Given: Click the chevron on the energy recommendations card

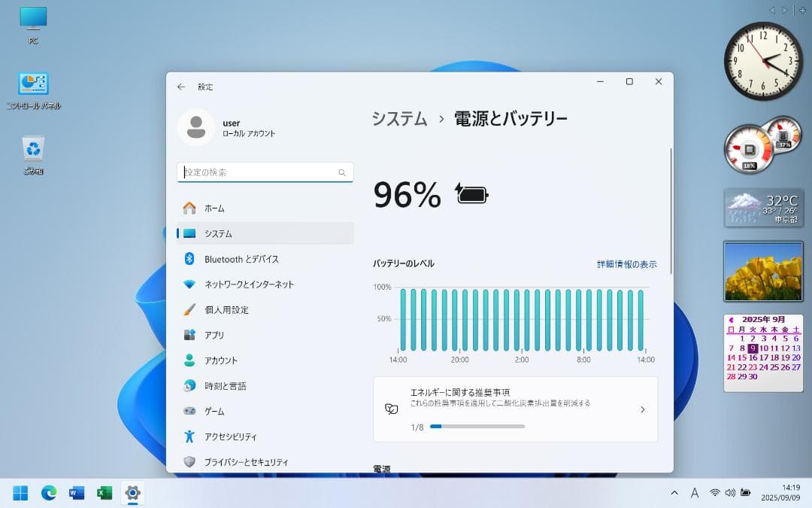Looking at the screenshot, I should (643, 409).
